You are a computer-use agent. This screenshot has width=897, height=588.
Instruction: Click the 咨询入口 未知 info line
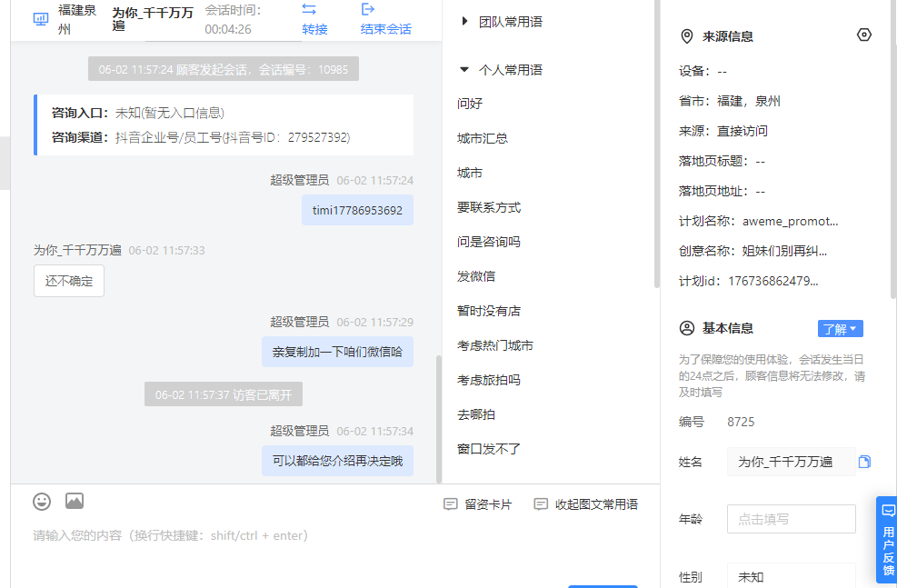click(138, 113)
